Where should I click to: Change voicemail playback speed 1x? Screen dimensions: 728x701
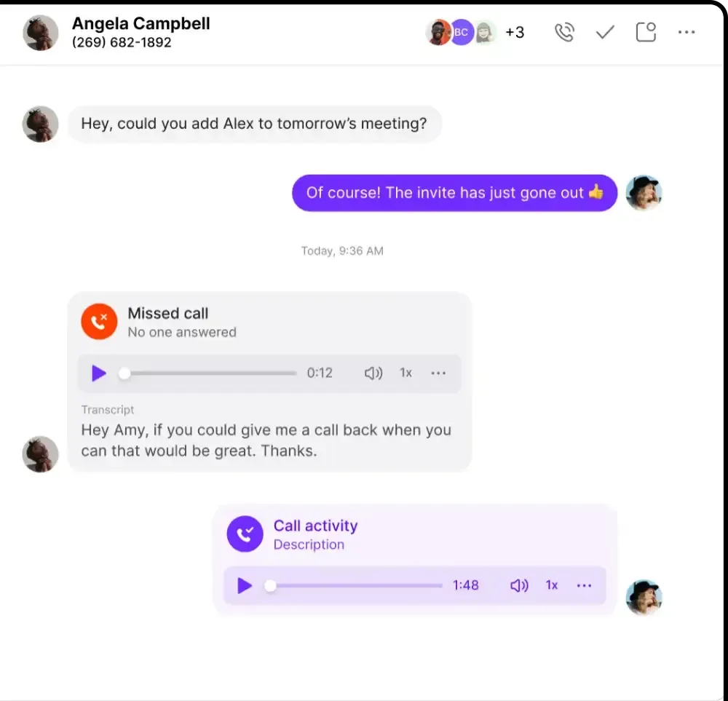405,373
